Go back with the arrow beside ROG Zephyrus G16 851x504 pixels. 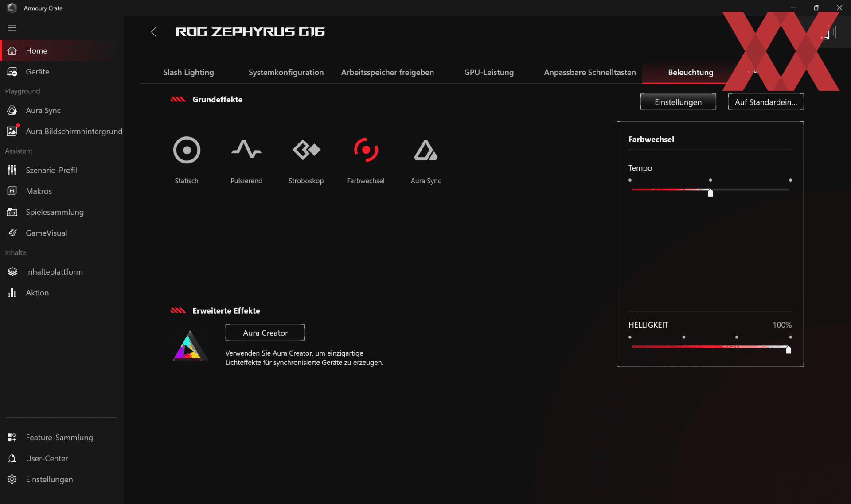(154, 32)
